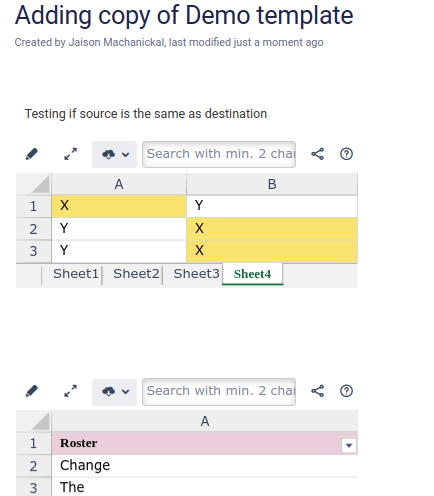Click the edit pencil icon above Roster spreadsheet
Image resolution: width=434 pixels, height=496 pixels.
(x=32, y=391)
